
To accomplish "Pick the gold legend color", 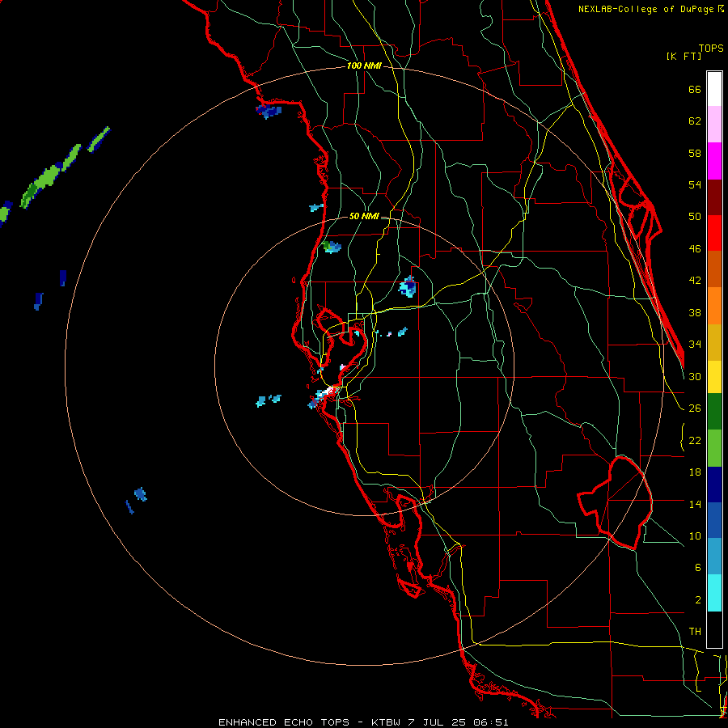I will (x=714, y=342).
